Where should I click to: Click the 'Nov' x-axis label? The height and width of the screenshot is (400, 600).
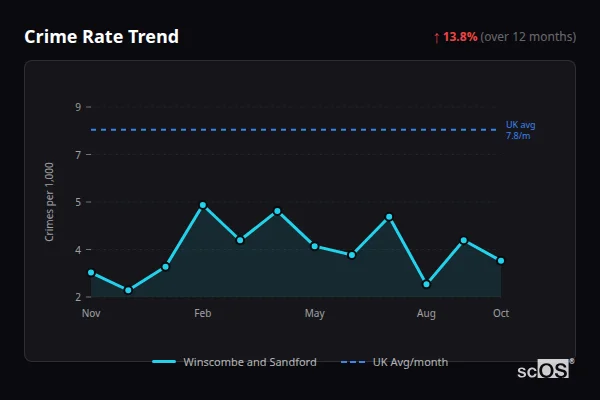(x=91, y=313)
